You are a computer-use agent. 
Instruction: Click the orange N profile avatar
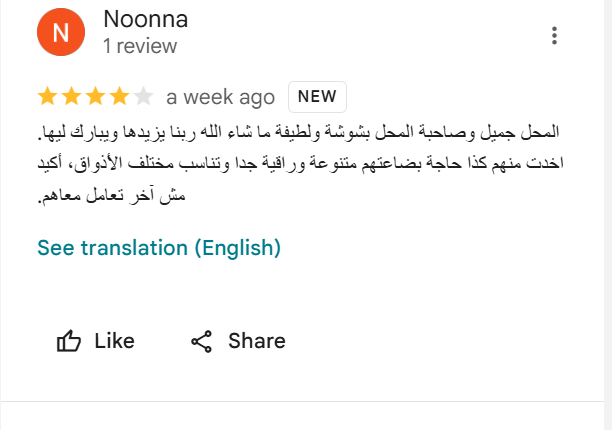tap(61, 32)
